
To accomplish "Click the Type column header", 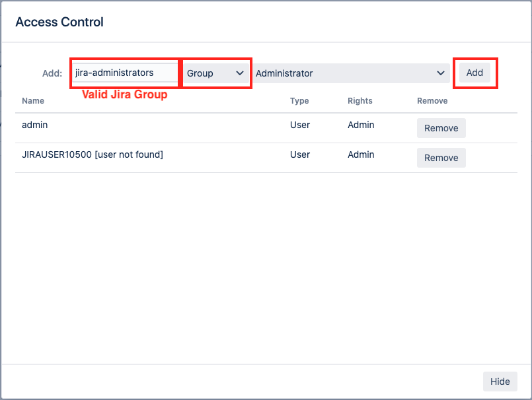I will coord(299,101).
